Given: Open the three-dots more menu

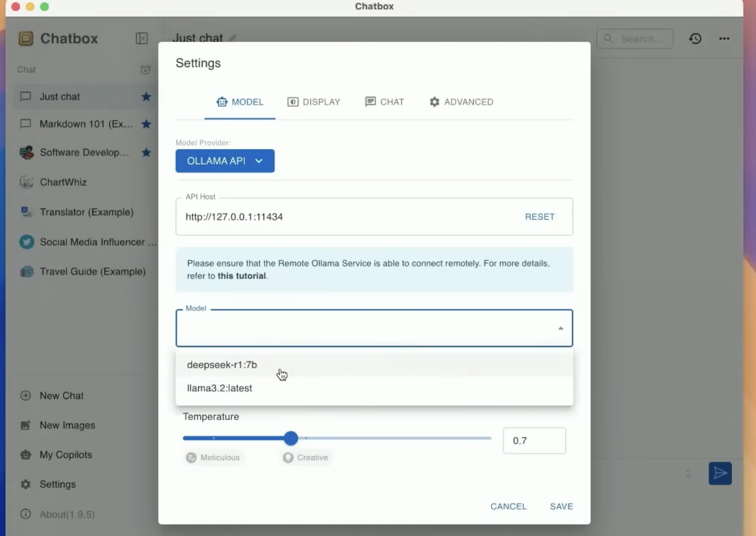Looking at the screenshot, I should coord(724,38).
